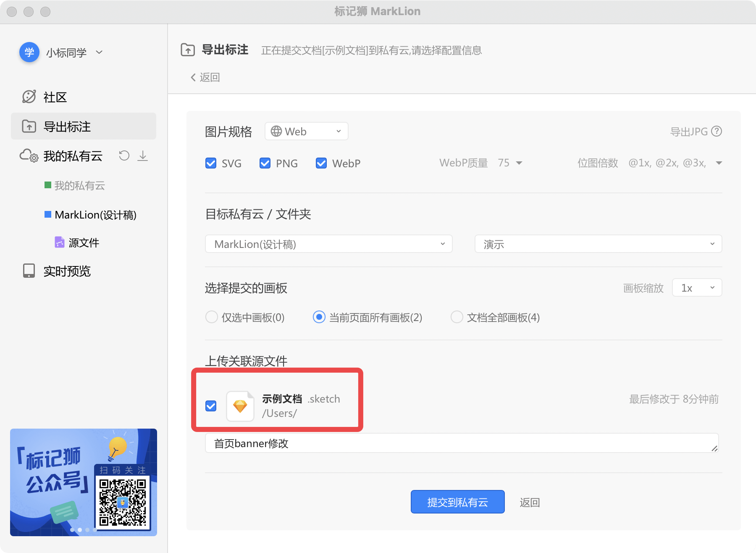Viewport: 756px width, 553px height.
Task: Expand the 画板缩放 1x dropdown
Action: (x=697, y=288)
